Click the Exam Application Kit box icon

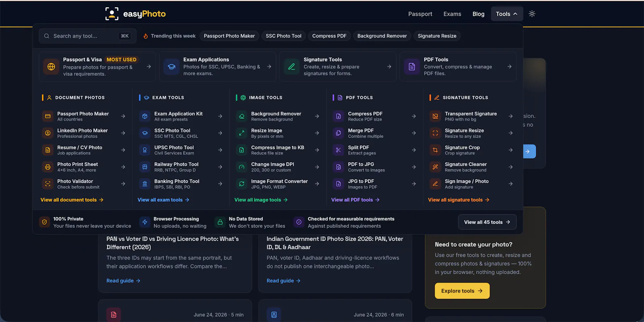[x=145, y=116]
